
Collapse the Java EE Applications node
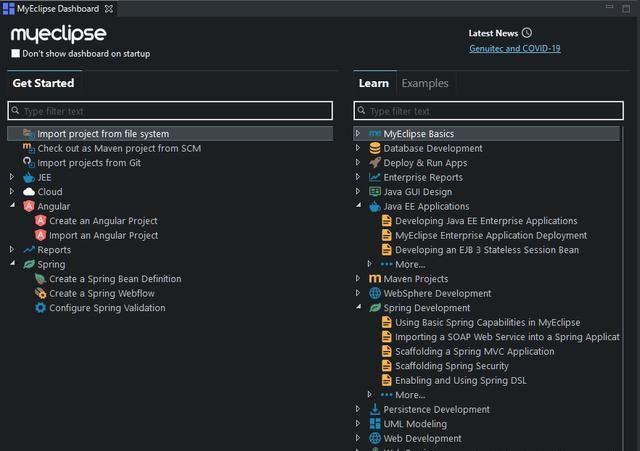point(358,206)
